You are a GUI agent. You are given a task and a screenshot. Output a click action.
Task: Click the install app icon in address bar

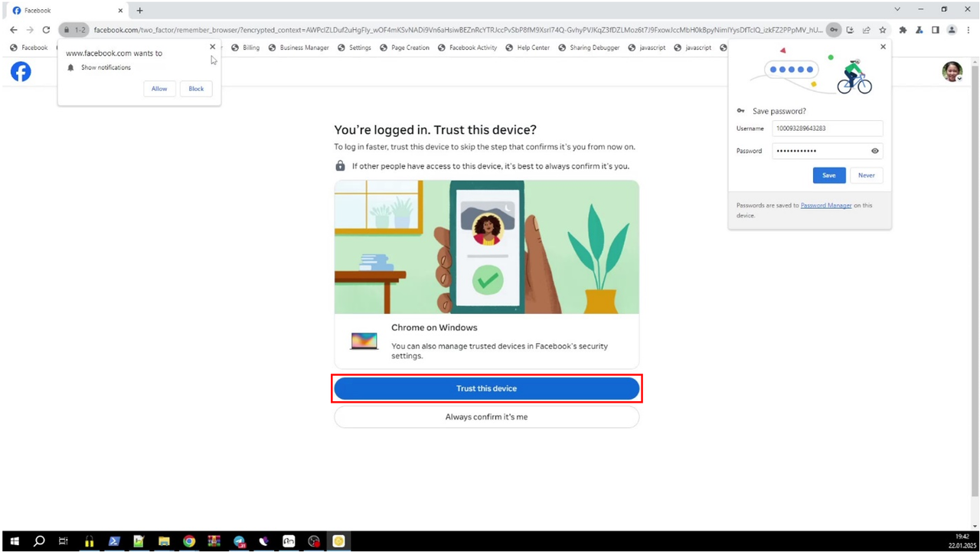pyautogui.click(x=850, y=30)
